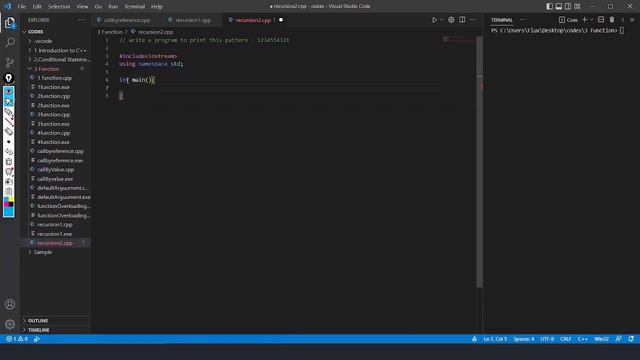The height and width of the screenshot is (360, 640).
Task: Click the clipboard icon in annotation toolbar
Action: coord(9,191)
